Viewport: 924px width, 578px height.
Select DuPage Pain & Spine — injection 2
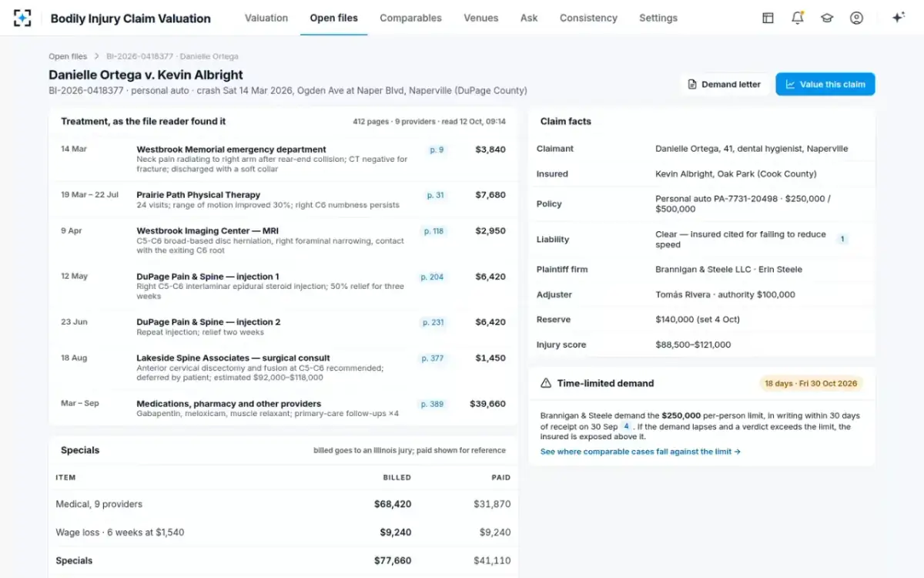click(283, 327)
